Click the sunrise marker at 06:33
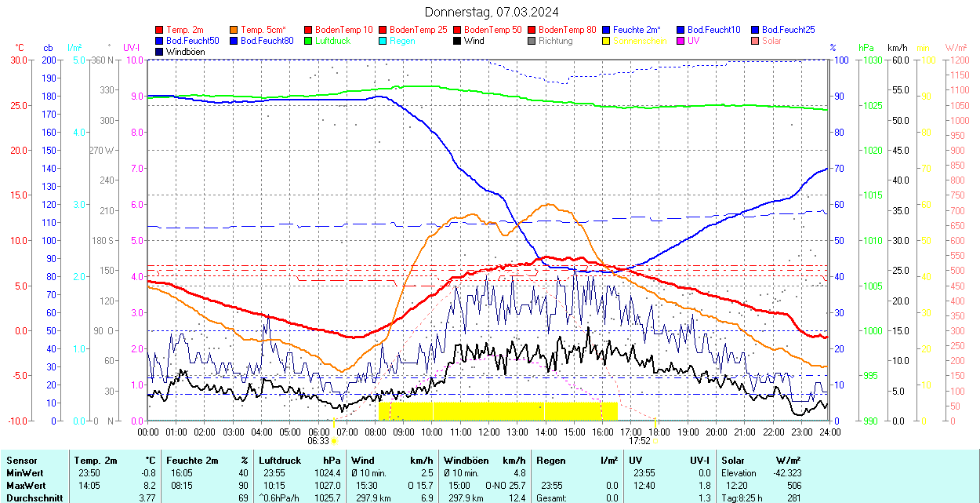The height and width of the screenshot is (503, 980). click(x=334, y=441)
